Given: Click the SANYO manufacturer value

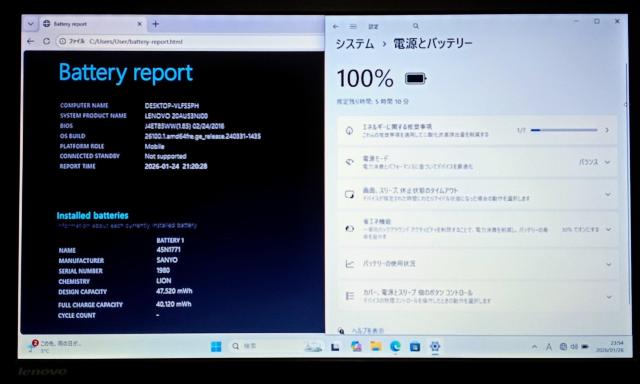Looking at the screenshot, I should 167,260.
